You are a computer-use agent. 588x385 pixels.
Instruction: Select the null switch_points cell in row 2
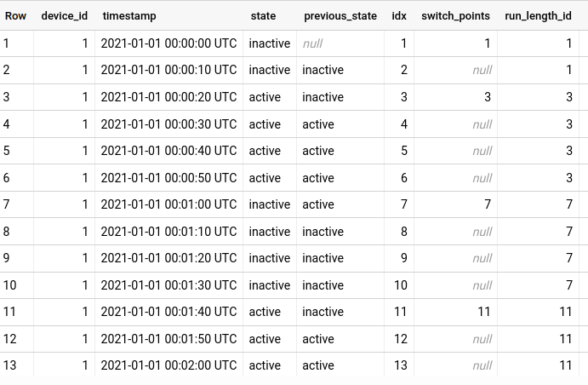pos(482,70)
